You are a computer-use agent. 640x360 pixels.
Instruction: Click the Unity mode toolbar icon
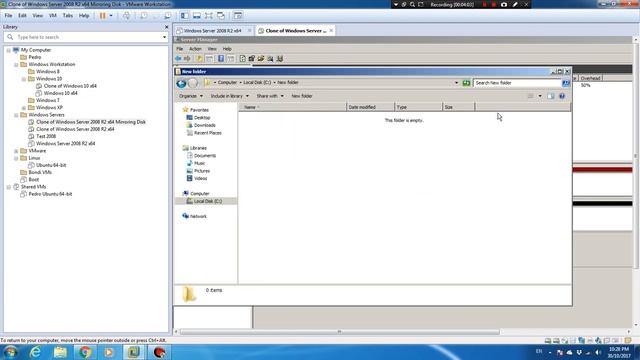221,16
